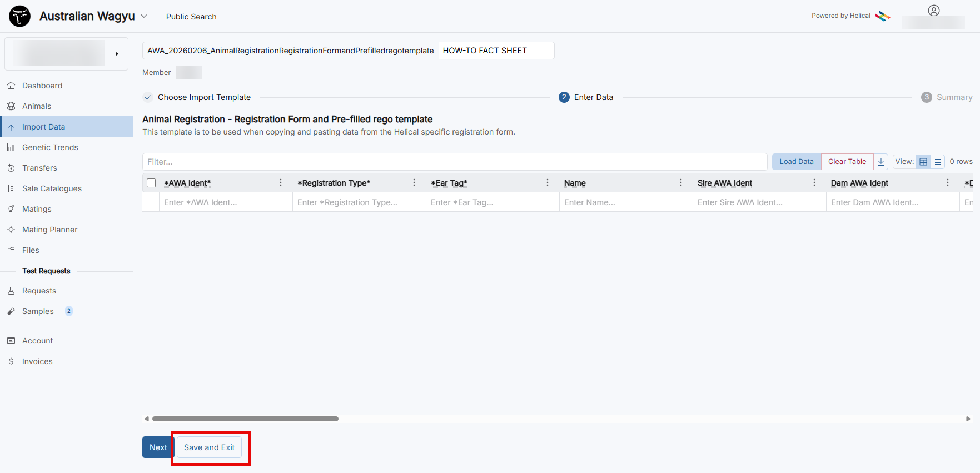
Task: Click the Australian Wagyu bull logo
Action: (20, 16)
